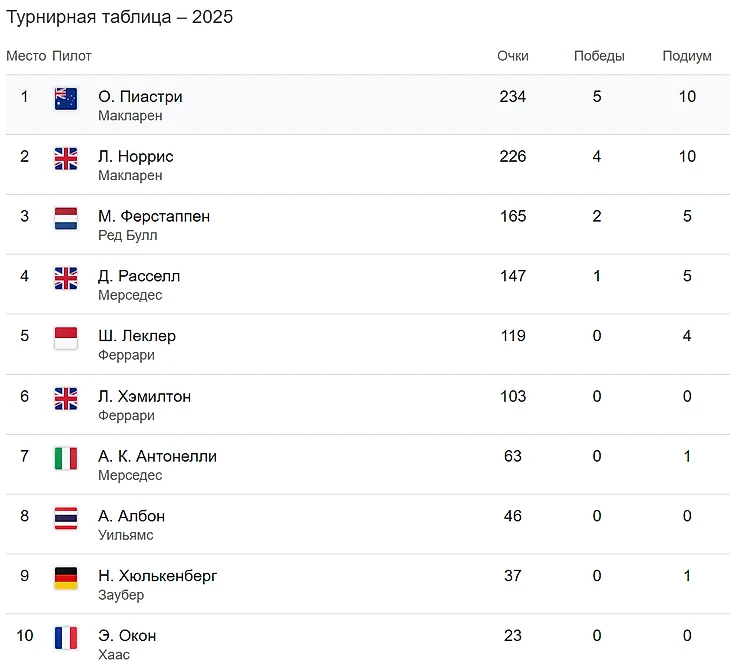Click the Очки column header
Screen dimensions: 730x664
point(513,56)
